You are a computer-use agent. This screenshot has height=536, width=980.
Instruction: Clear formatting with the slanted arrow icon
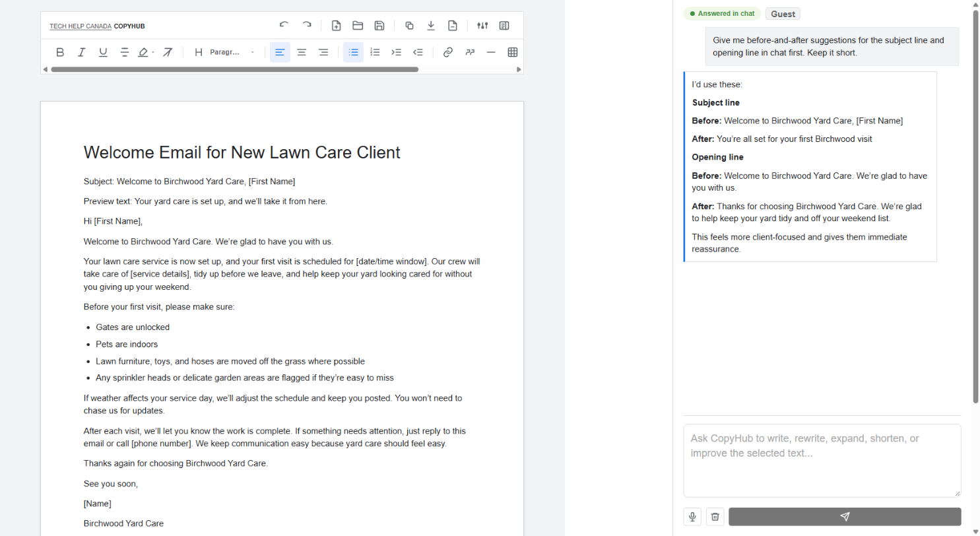coord(168,52)
